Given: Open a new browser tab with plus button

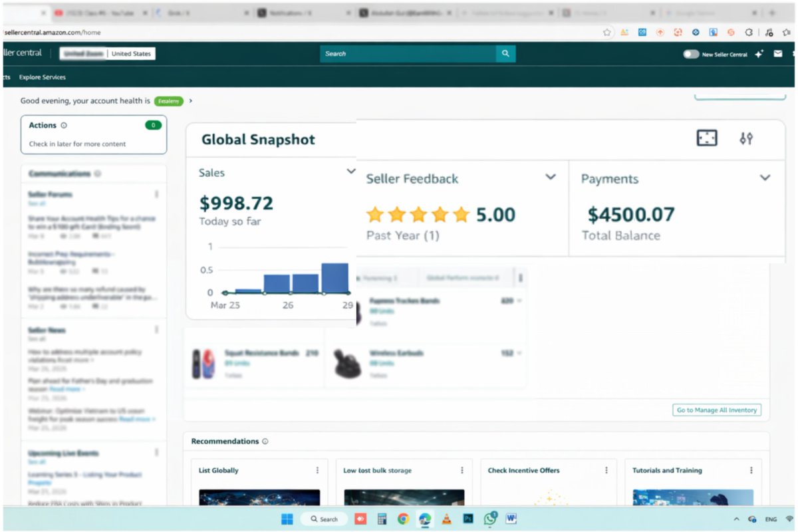Looking at the screenshot, I should coord(772,13).
